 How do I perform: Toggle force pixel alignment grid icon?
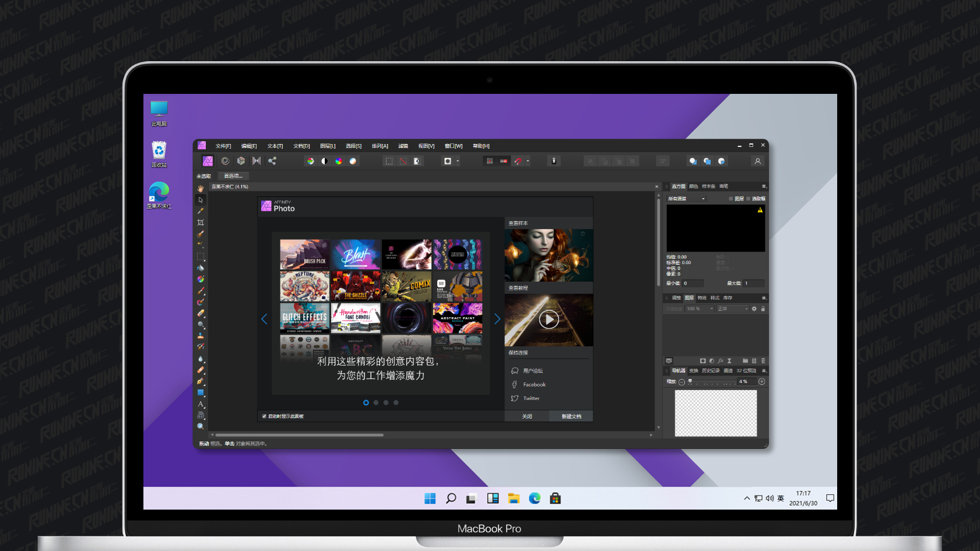[490, 162]
